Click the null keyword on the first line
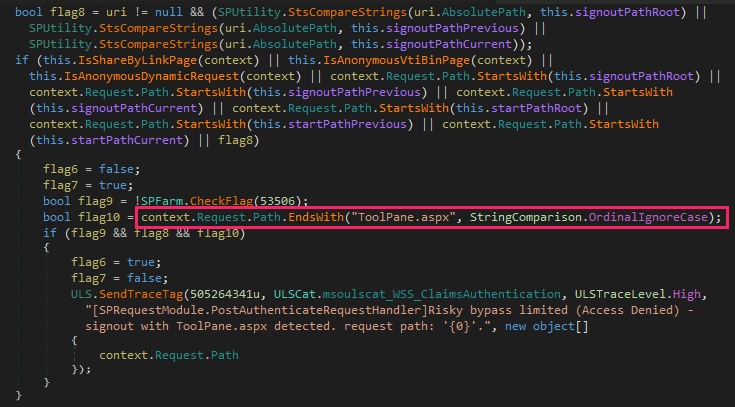This screenshot has height=407, width=735. point(168,12)
